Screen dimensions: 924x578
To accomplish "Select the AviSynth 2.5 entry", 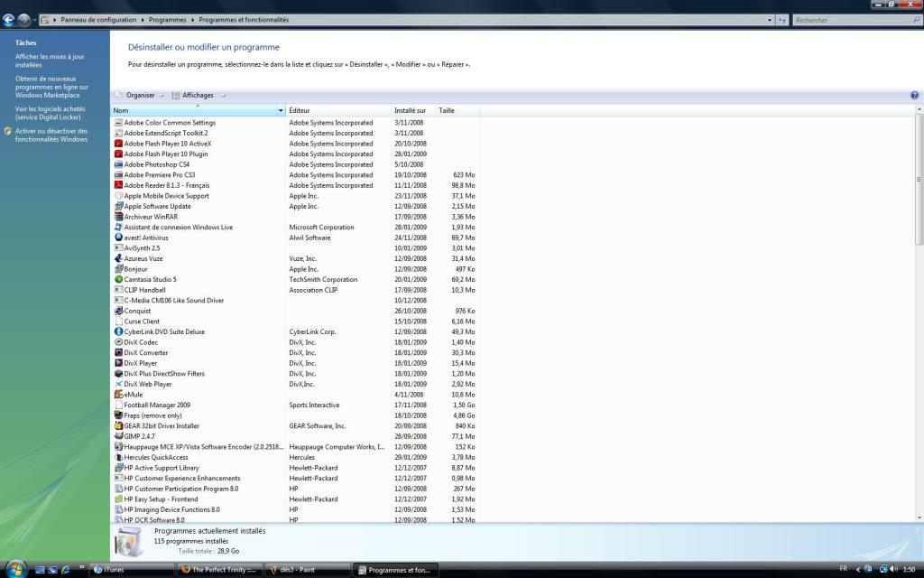I will pos(295,248).
